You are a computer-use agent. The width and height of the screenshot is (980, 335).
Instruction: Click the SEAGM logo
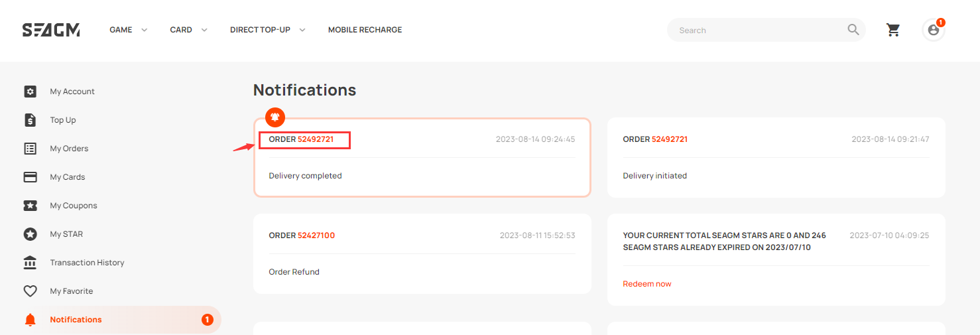coord(51,30)
